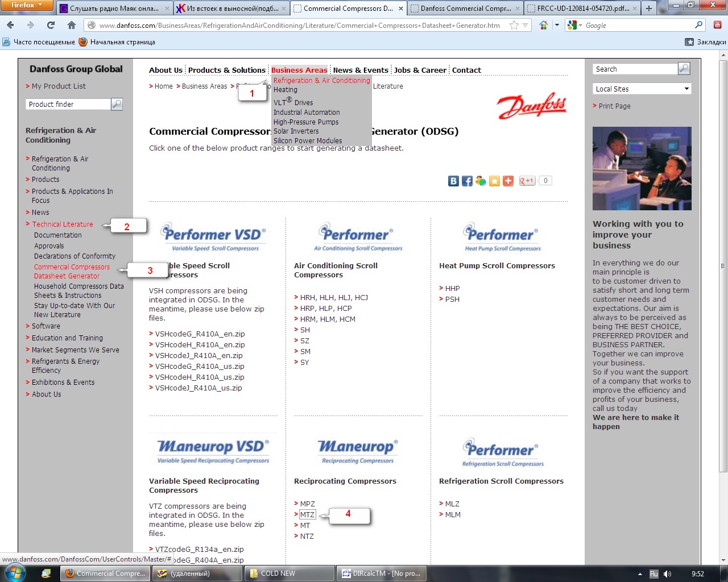Click the volume icon in system tray

tap(667, 573)
